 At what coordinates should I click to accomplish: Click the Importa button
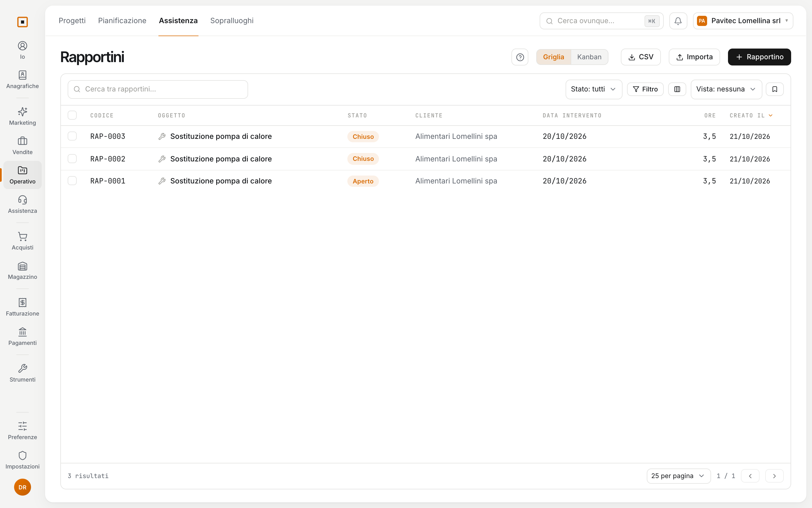point(694,57)
